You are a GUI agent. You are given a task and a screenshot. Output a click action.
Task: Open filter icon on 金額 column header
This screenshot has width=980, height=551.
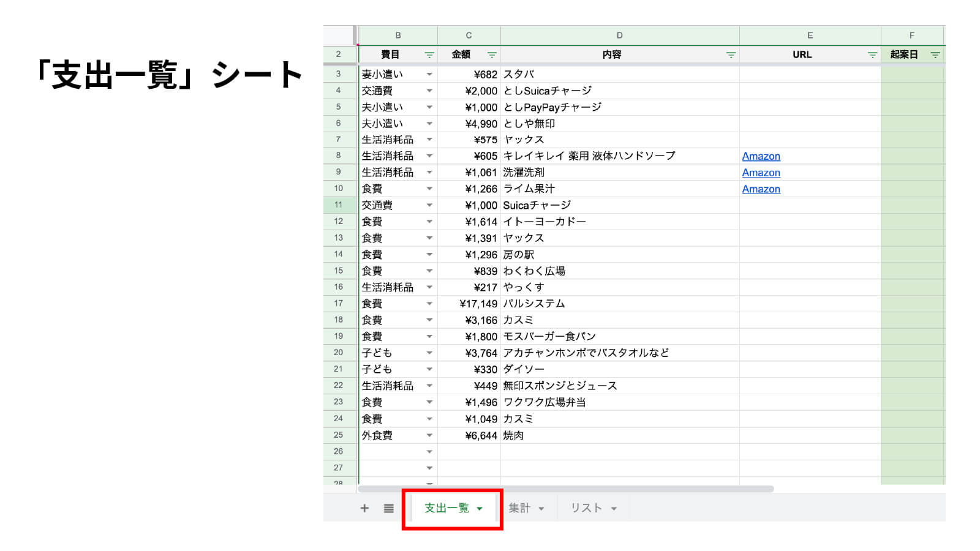point(491,55)
